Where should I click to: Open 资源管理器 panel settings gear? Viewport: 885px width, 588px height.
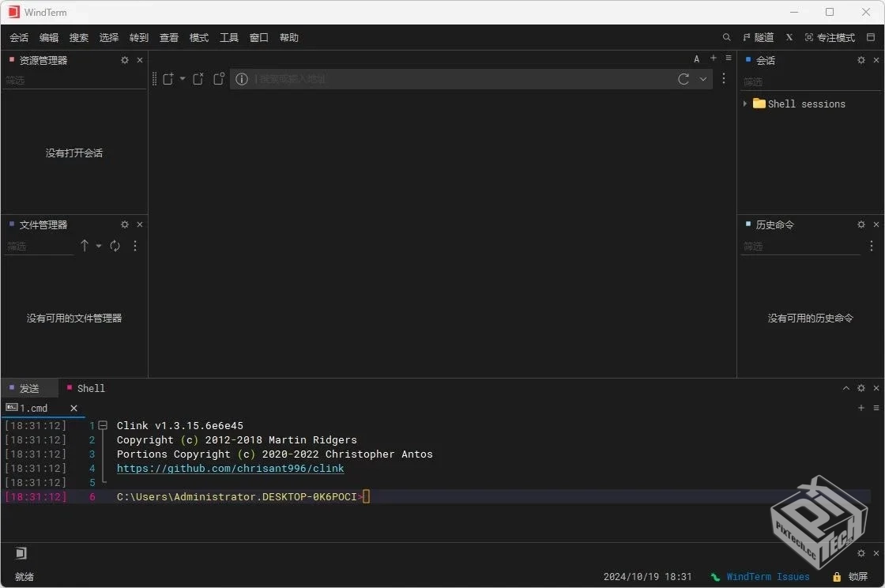tap(124, 59)
